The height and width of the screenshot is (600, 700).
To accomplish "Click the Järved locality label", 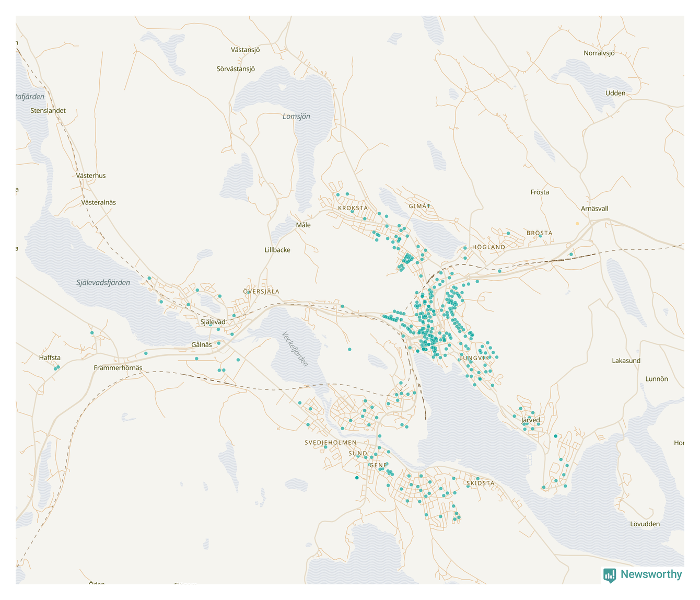I will (x=531, y=420).
